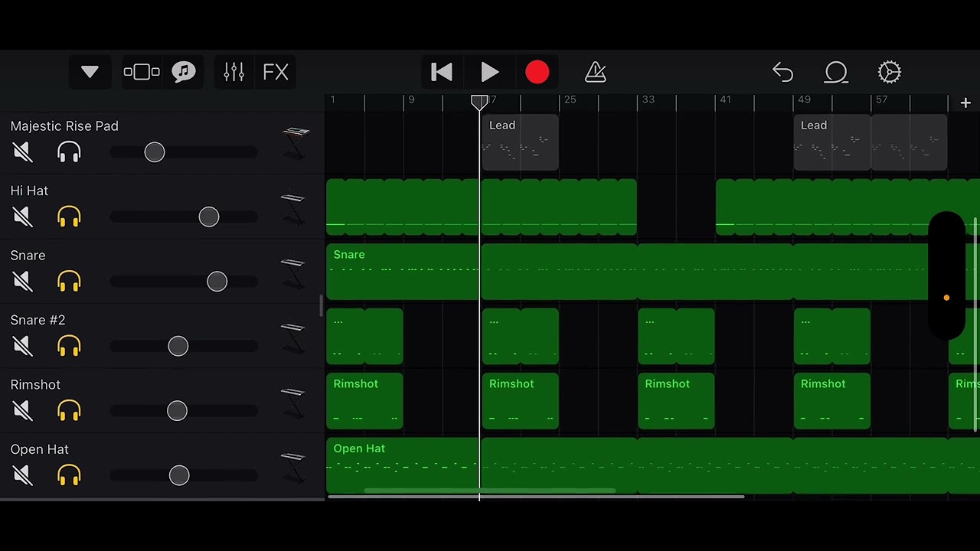Image resolution: width=980 pixels, height=551 pixels.
Task: Toggle solo on the Rimshot track
Action: (x=69, y=411)
